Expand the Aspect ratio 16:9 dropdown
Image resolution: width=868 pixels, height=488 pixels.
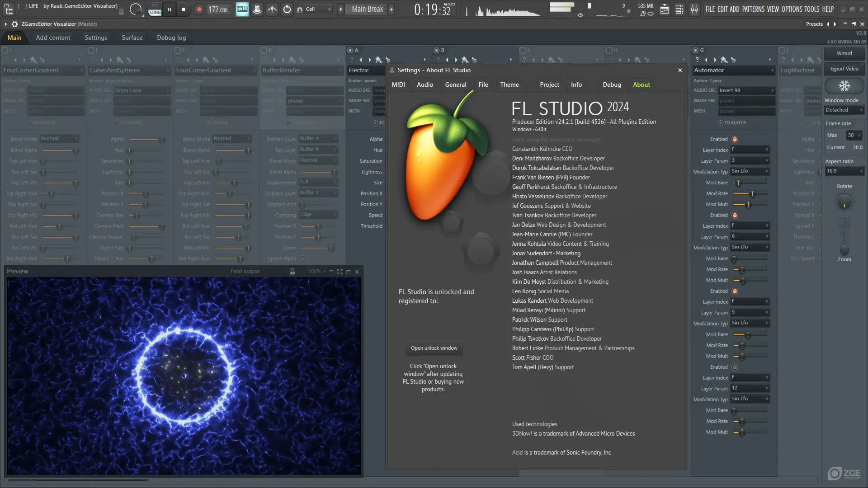pyautogui.click(x=844, y=171)
